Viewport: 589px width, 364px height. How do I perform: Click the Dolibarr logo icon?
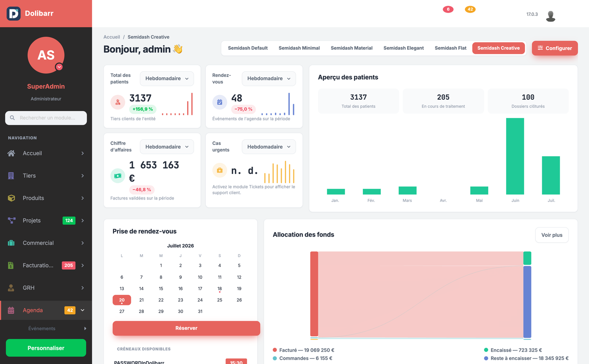tap(13, 13)
